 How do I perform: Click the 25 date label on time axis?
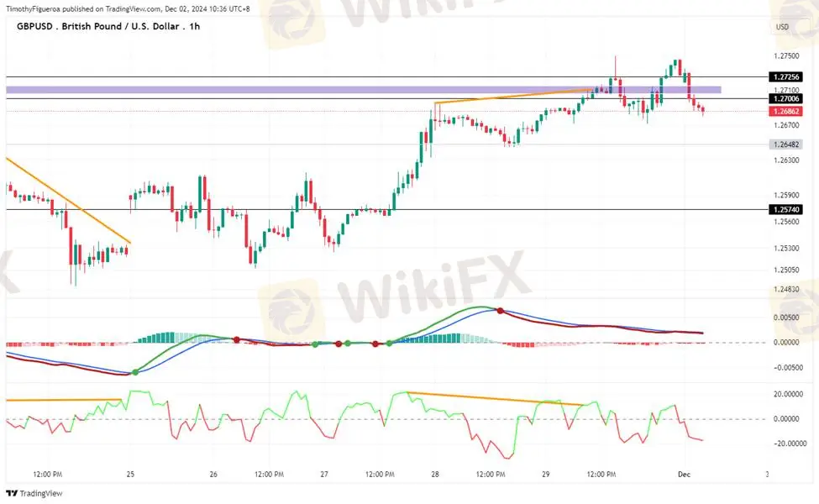pos(130,475)
